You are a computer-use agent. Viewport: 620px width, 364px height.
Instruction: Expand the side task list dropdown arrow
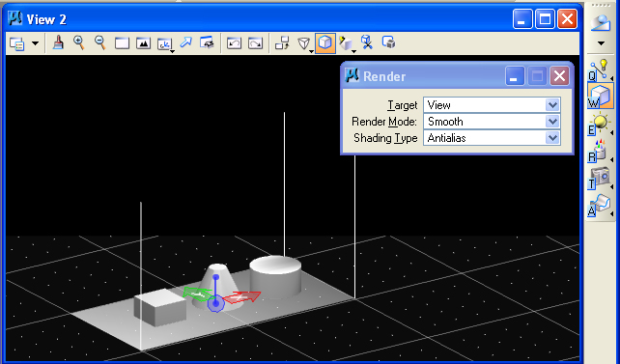coord(601,43)
